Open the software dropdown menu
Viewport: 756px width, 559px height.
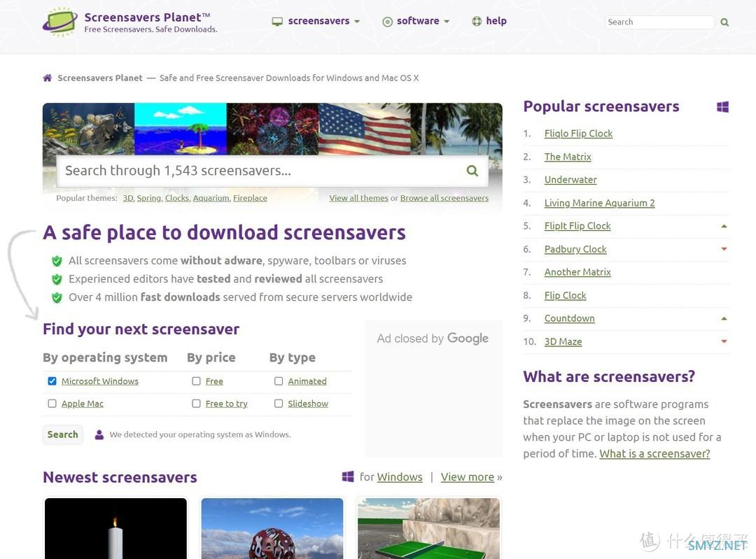(x=416, y=21)
